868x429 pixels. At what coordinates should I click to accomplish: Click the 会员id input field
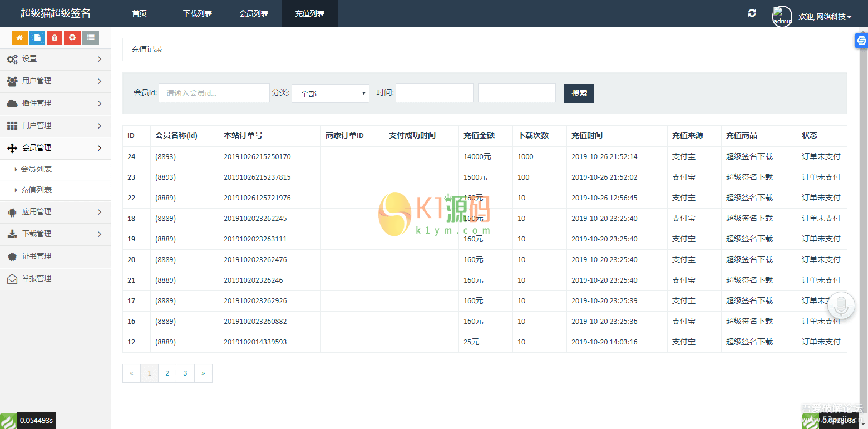(214, 92)
